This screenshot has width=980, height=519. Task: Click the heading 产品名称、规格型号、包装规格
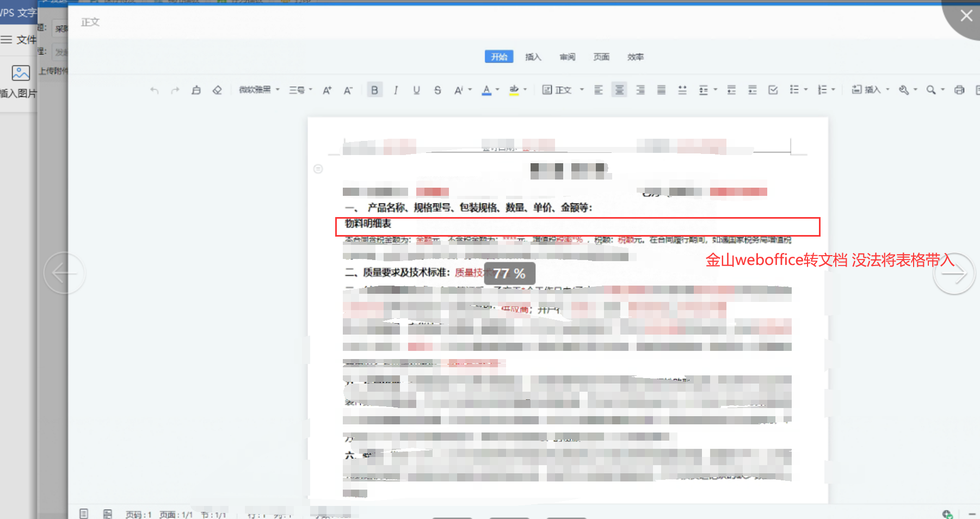point(469,207)
